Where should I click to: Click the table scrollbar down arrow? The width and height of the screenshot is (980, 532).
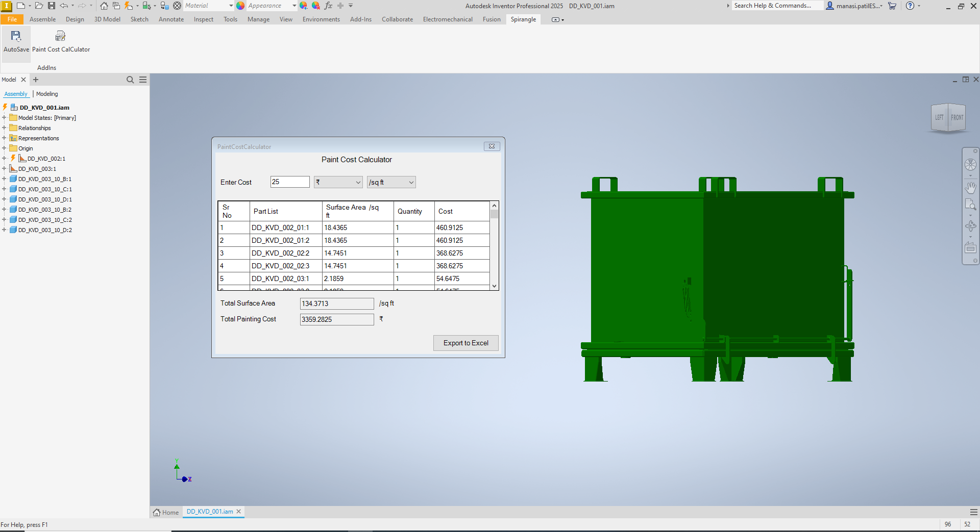pos(494,286)
